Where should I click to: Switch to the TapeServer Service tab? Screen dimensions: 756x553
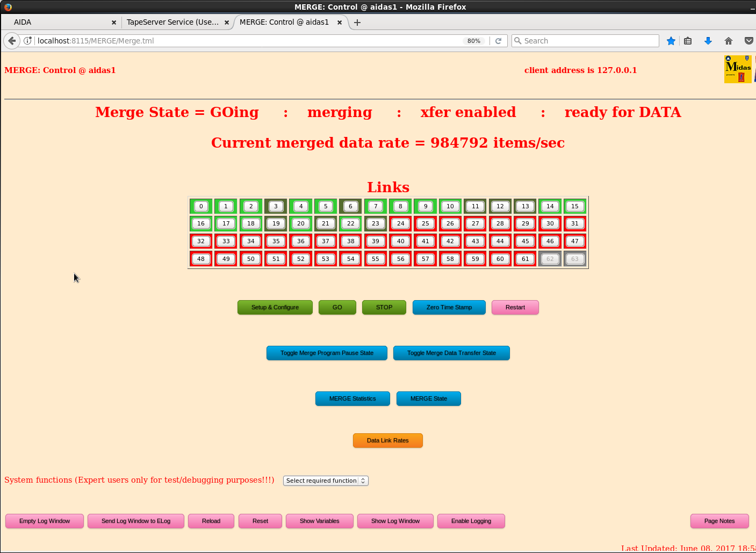click(x=172, y=22)
